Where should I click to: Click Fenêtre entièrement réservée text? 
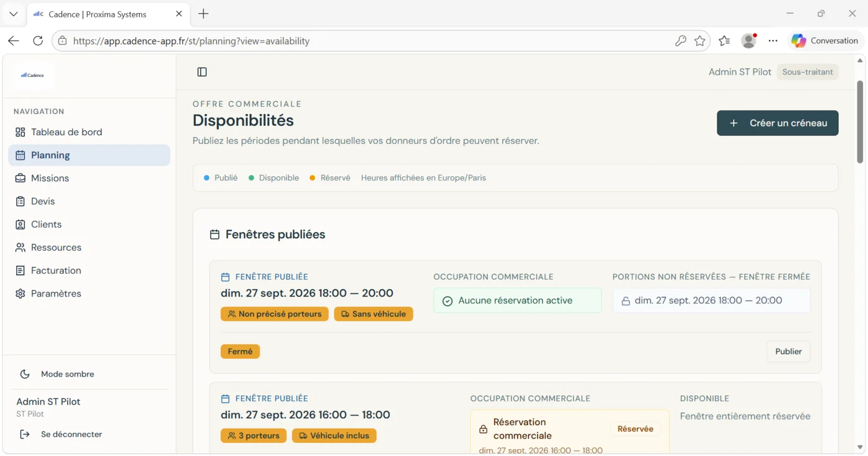tap(745, 416)
